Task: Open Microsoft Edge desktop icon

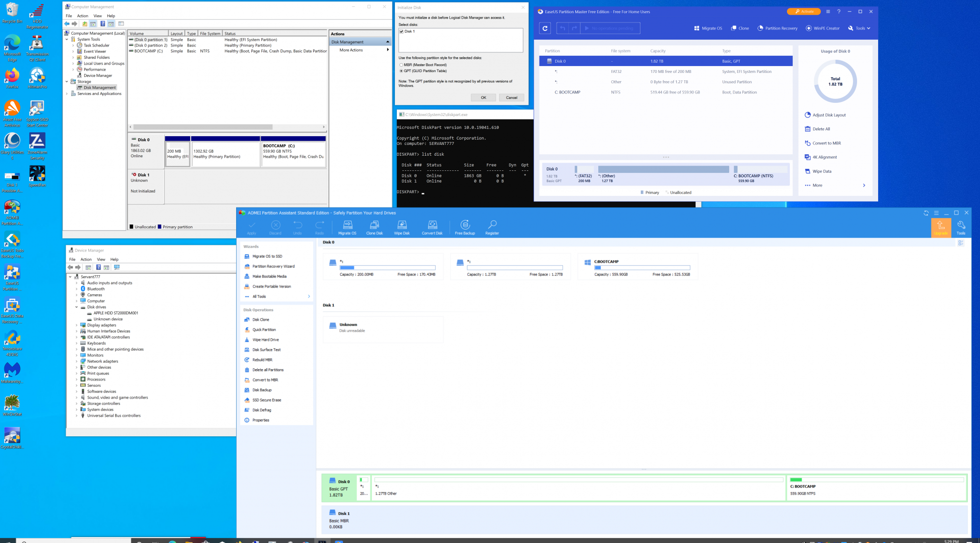Action: point(12,48)
